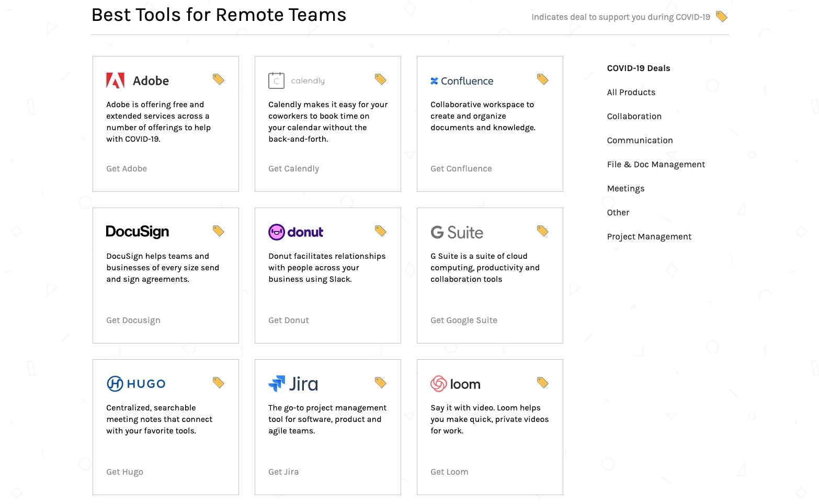Image resolution: width=819 pixels, height=504 pixels.
Task: Click the Jira logo
Action: [293, 384]
